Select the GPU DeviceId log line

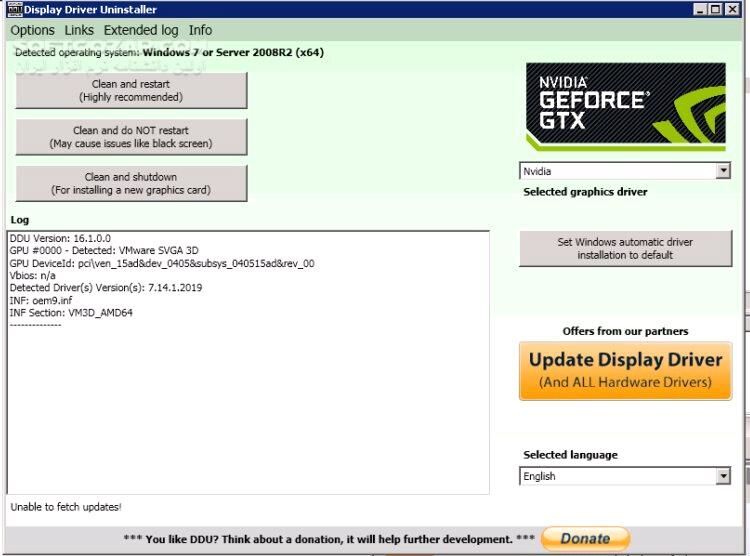tap(162, 263)
